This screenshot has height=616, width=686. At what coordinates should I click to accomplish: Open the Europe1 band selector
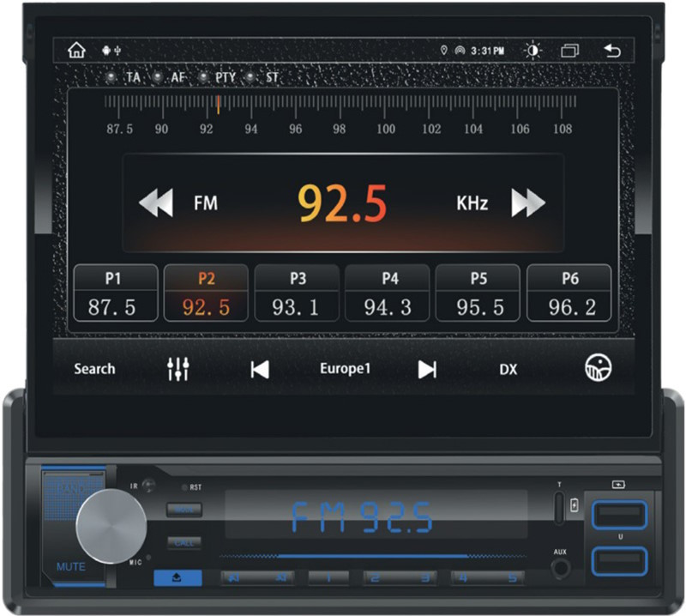pos(346,369)
